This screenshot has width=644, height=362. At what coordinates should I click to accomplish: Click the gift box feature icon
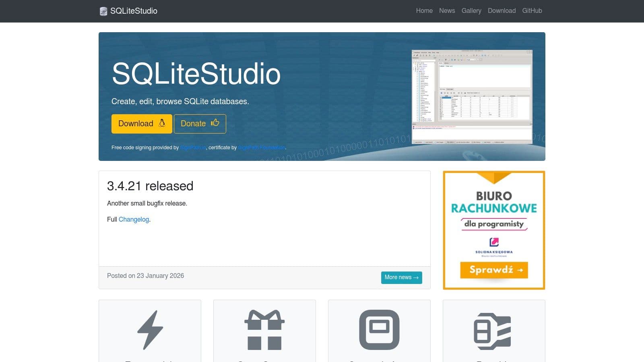coord(264,330)
